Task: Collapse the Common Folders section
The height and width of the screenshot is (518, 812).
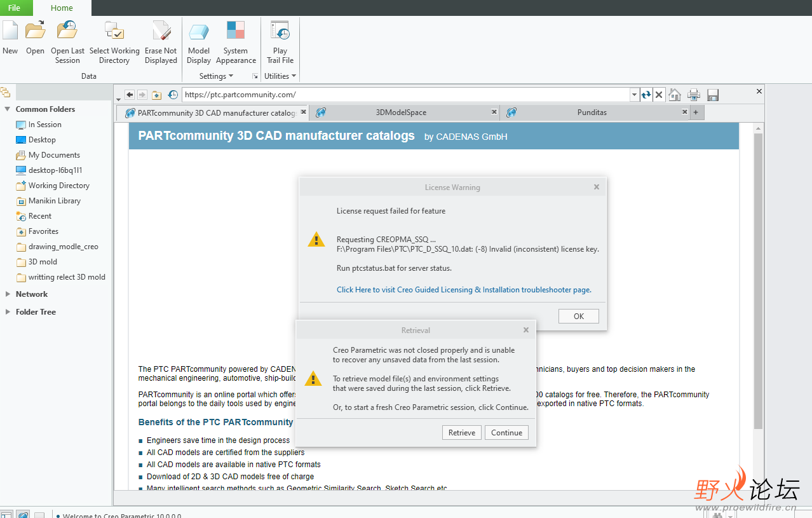Action: (x=8, y=109)
